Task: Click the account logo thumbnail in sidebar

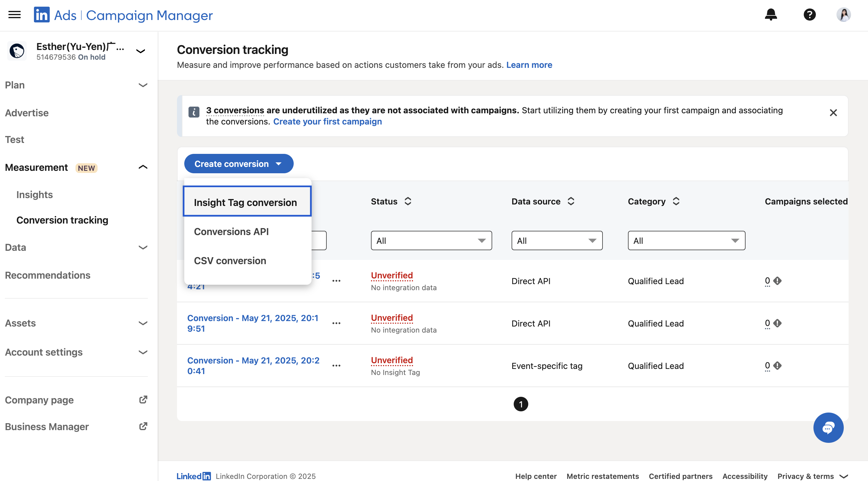Action: coord(17,51)
